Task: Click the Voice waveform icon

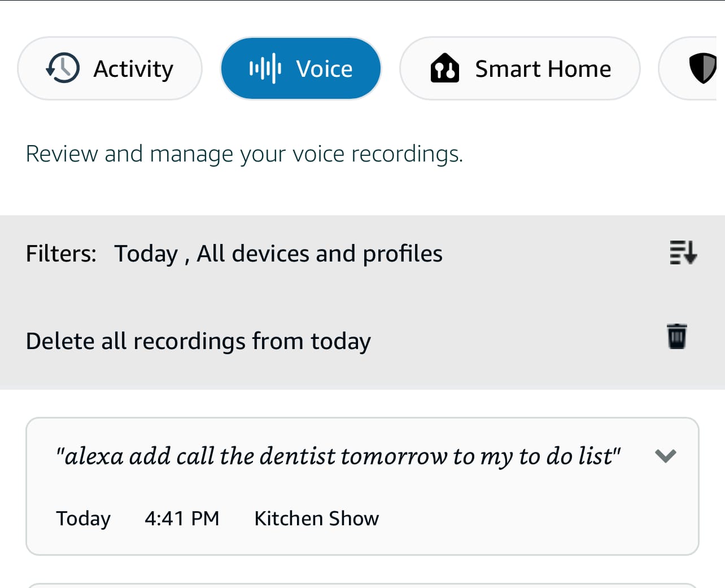Action: tap(265, 68)
